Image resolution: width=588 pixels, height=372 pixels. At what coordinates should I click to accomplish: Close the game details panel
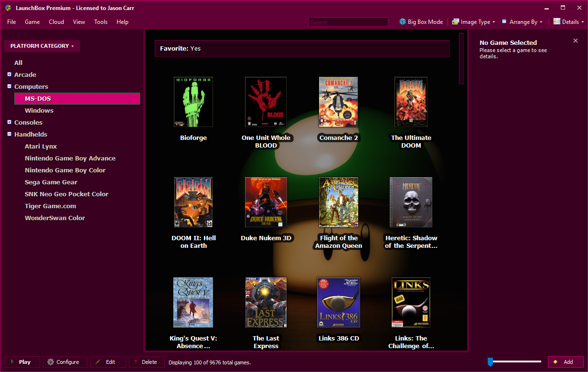[576, 41]
